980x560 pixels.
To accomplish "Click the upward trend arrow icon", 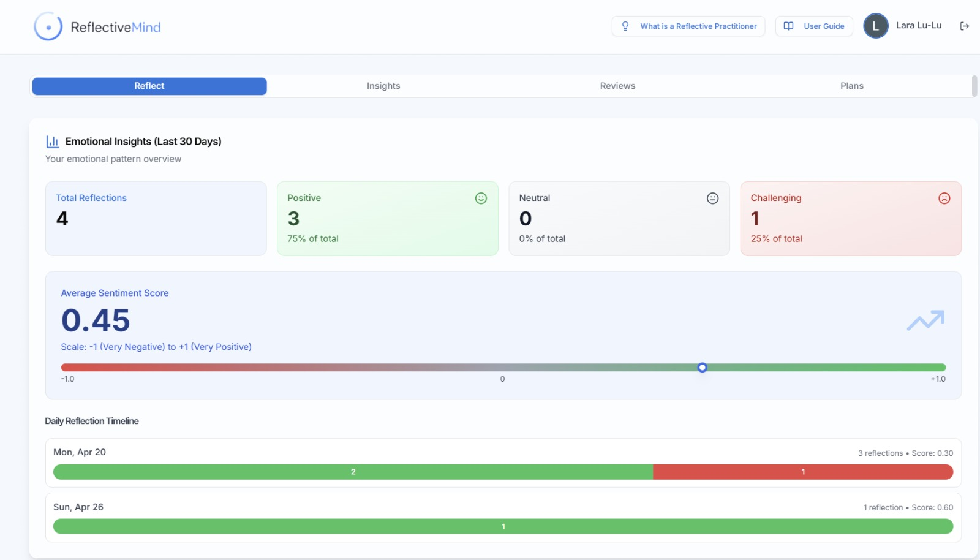I will coord(925,320).
